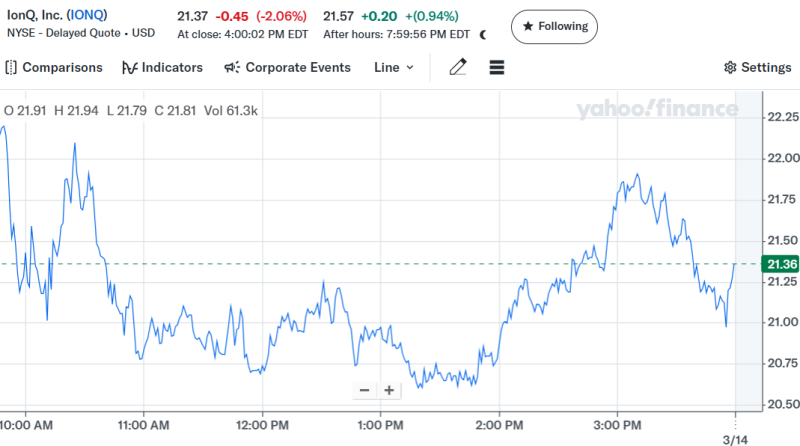800x446 pixels.
Task: Click the Vol 61.3k readout
Action: (231, 111)
